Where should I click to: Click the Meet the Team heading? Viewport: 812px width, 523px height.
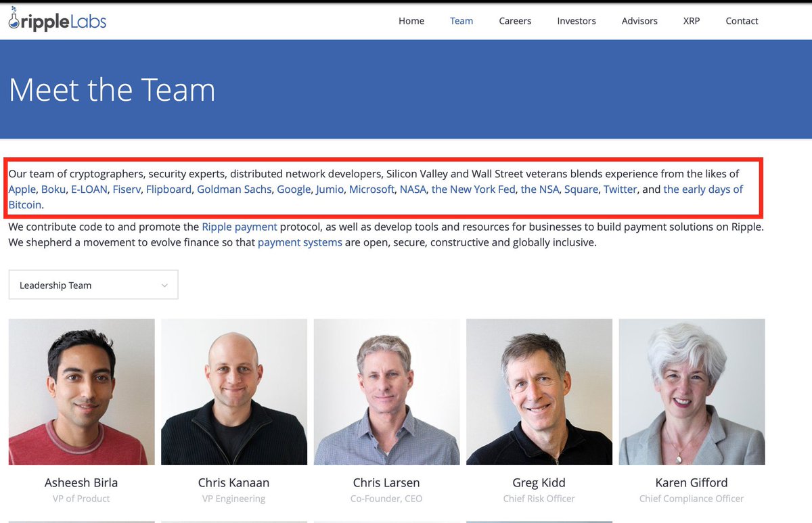pyautogui.click(x=112, y=90)
